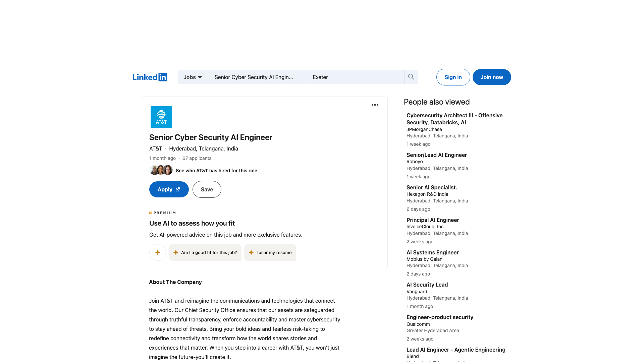This screenshot has height=362, width=644.
Task: Click Am I a good fit for this job
Action: tap(205, 252)
